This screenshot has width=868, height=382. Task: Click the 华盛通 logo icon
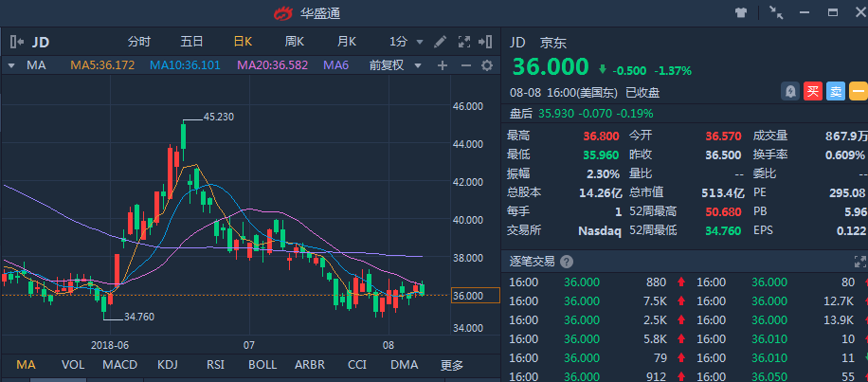tap(283, 13)
